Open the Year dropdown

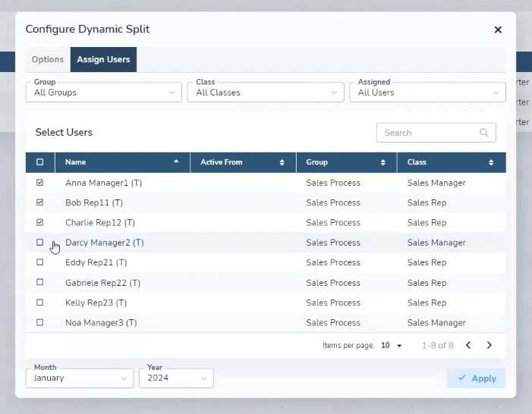coord(176,378)
